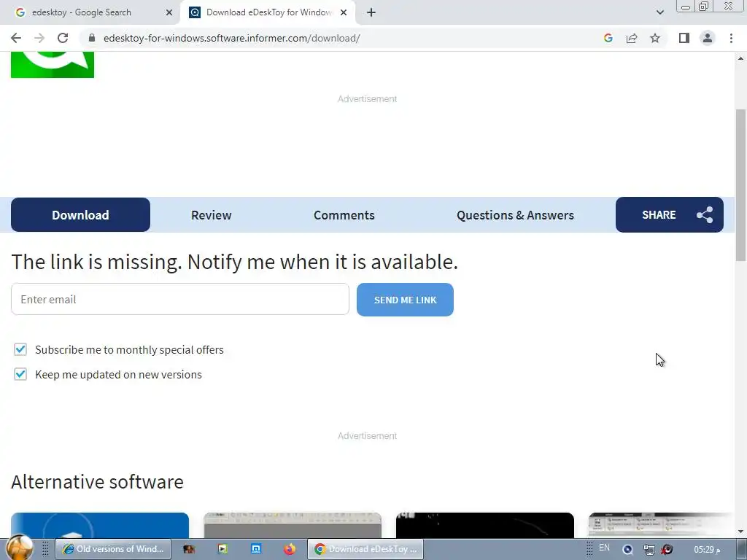Expand the tab search dropdown
The height and width of the screenshot is (560, 747).
click(659, 12)
